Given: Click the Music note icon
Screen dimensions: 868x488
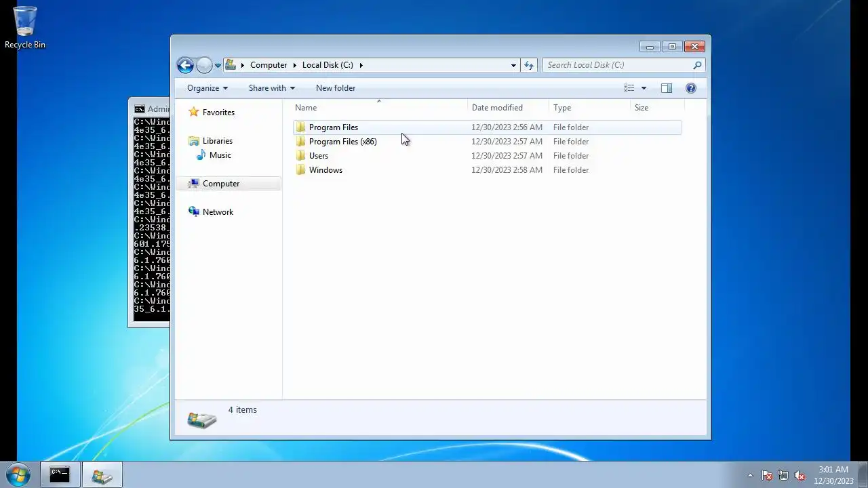Looking at the screenshot, I should (x=201, y=155).
